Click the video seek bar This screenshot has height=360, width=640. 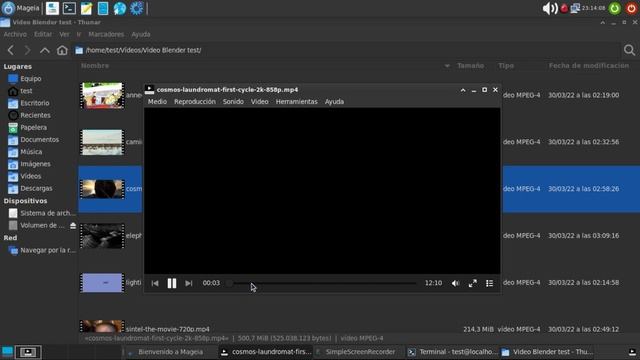pyautogui.click(x=322, y=283)
